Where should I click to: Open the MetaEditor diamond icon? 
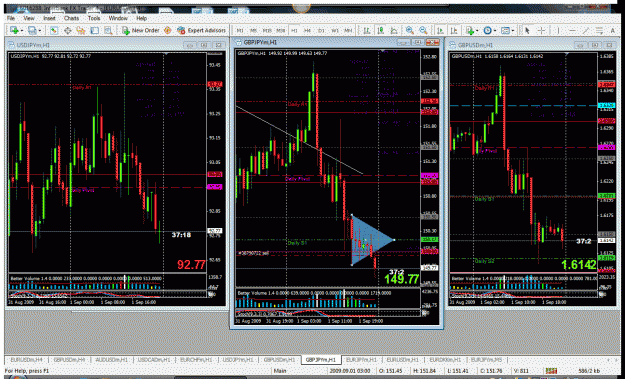click(x=167, y=30)
